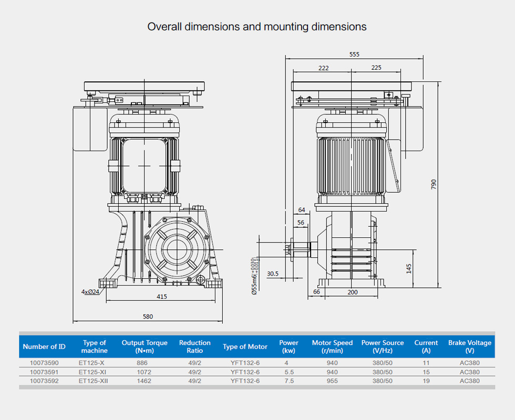Click the "Output Torque" column header
This screenshot has height=420, width=515.
pyautogui.click(x=145, y=346)
